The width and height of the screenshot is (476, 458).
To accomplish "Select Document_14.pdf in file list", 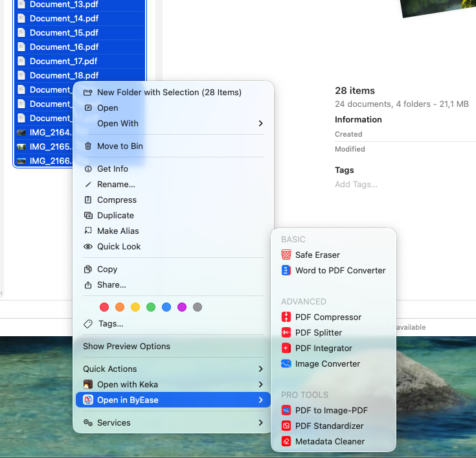I will click(x=80, y=19).
